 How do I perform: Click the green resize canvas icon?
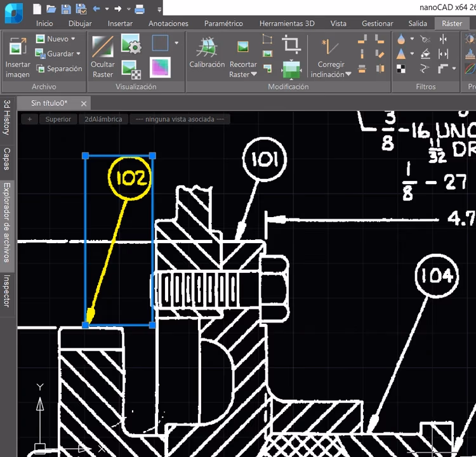pyautogui.click(x=291, y=70)
